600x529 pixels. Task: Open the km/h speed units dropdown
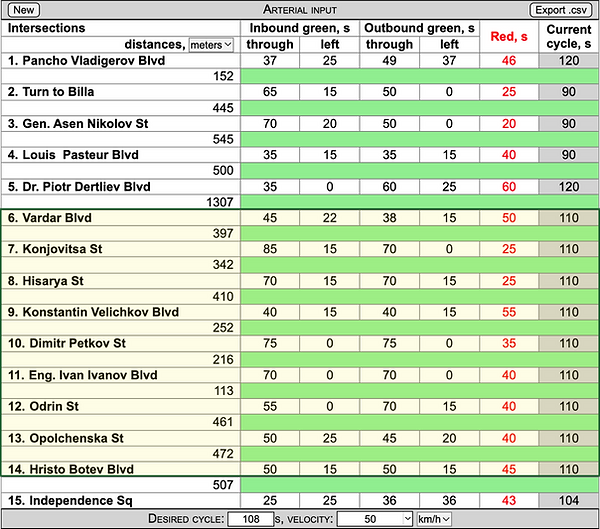(434, 519)
